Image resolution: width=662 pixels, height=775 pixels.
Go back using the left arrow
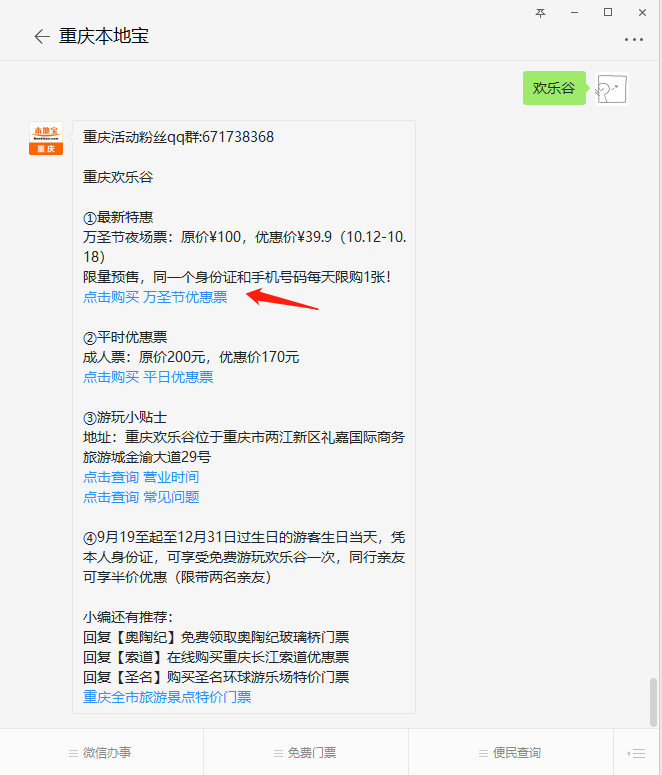click(x=42, y=37)
